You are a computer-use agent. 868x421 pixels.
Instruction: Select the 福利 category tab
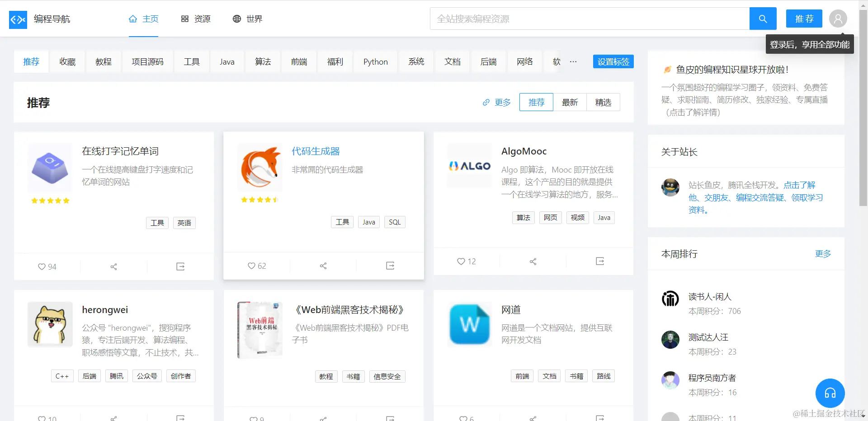335,61
